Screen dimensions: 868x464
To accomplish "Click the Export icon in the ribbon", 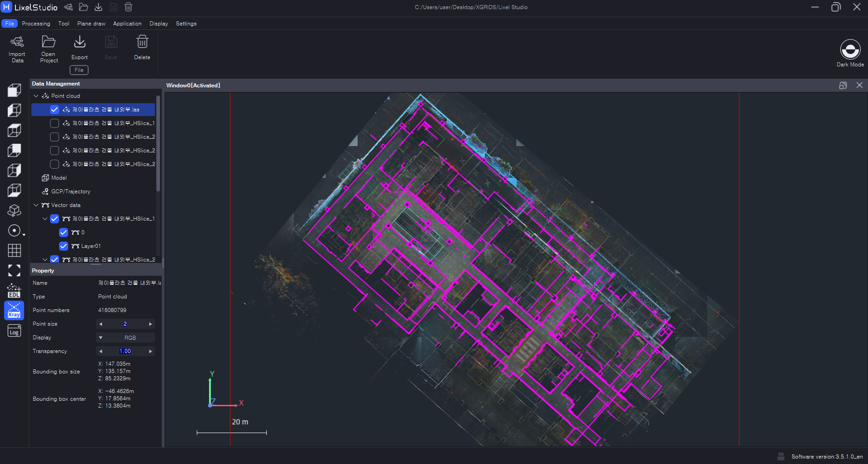I will (x=80, y=42).
